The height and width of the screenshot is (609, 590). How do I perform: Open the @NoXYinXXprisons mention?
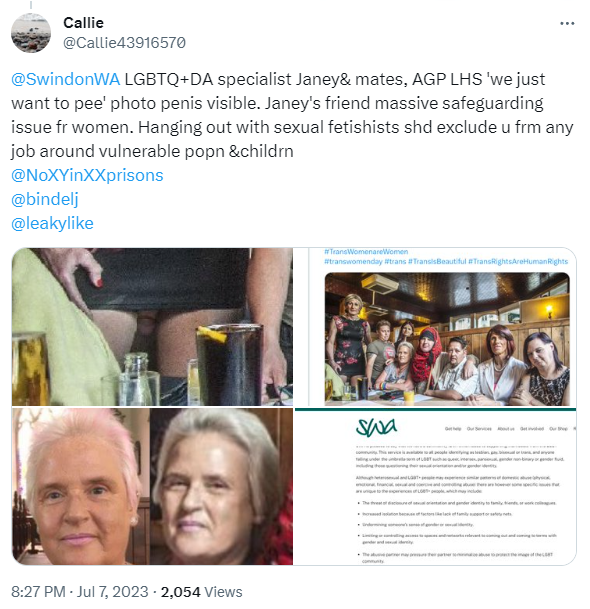click(87, 175)
